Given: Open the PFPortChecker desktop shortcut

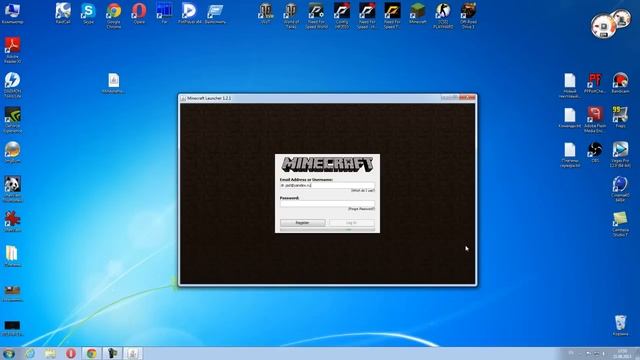Looking at the screenshot, I should point(595,83).
